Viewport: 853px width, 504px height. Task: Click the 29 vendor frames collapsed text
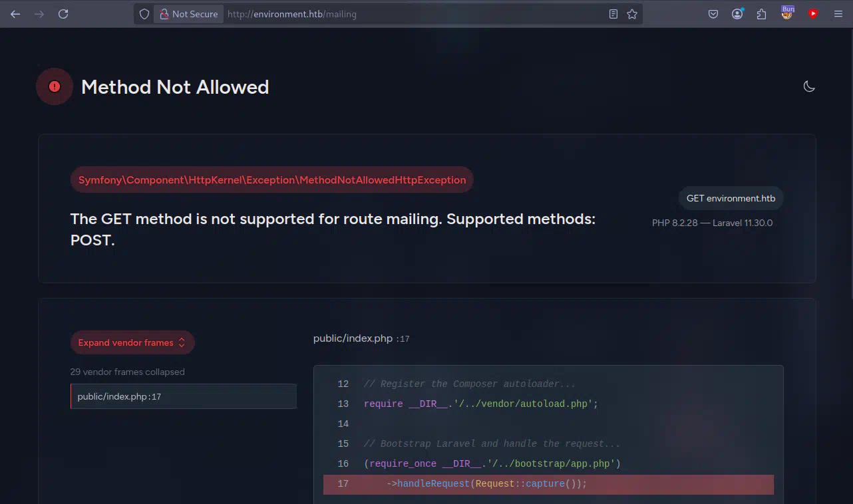pos(128,372)
